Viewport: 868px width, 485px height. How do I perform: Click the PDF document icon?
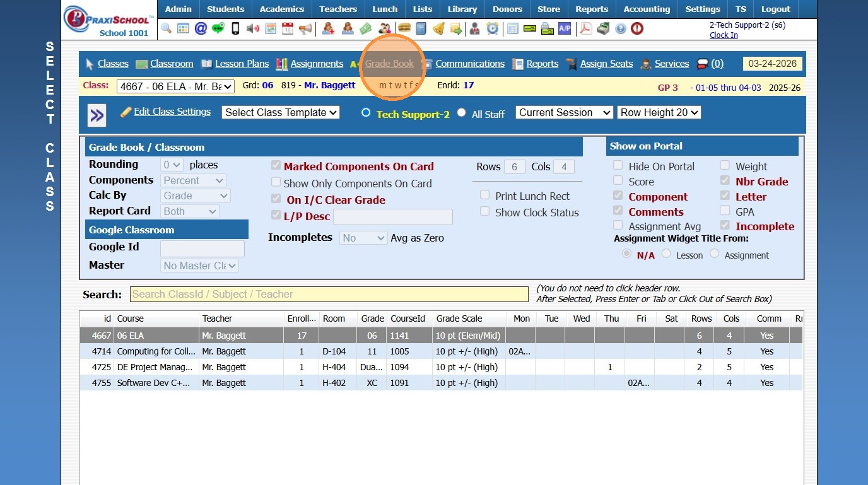[x=585, y=28]
